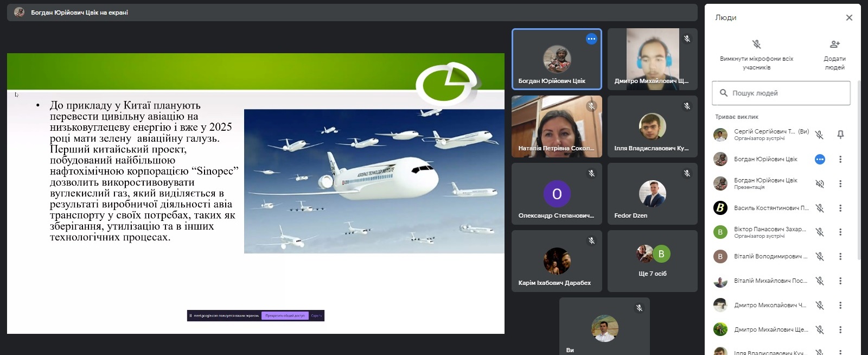Click the Скрыть link in sharing bar
This screenshot has width=868, height=355.
click(316, 315)
